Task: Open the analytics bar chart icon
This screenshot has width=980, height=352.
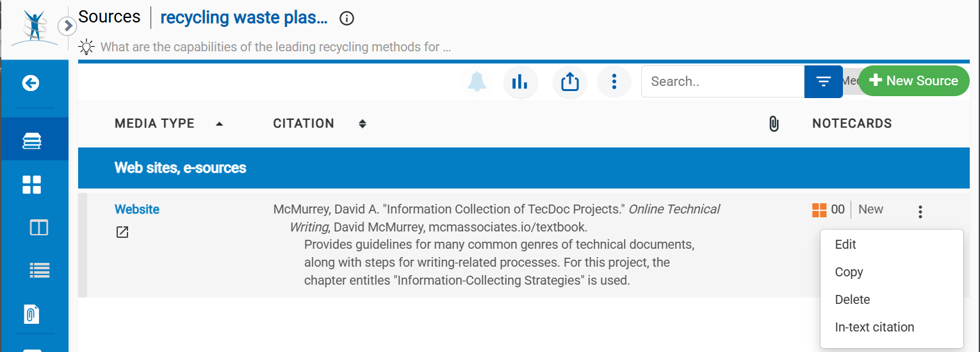Action: (x=520, y=81)
